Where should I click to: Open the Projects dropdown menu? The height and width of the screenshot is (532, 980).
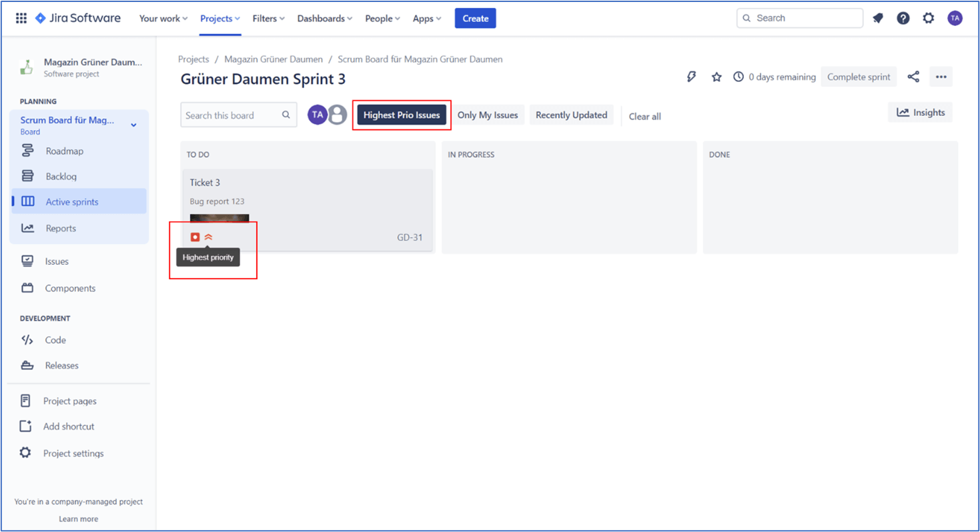(220, 19)
